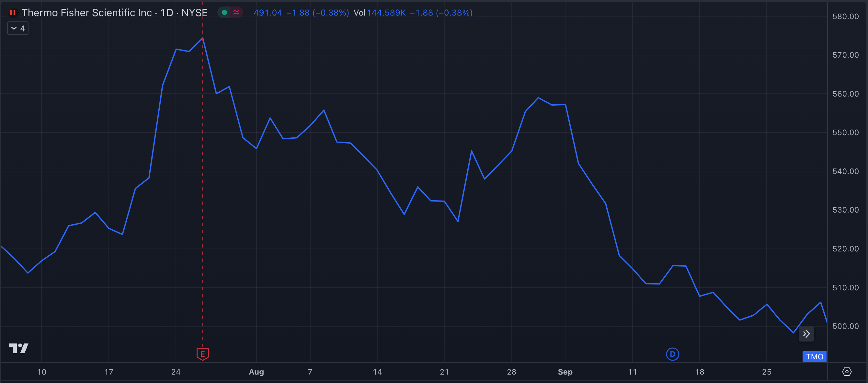Screen dimensions: 868x383
Task: Click Thermo Fisher Scientific Inc symbol name
Action: click(x=86, y=12)
